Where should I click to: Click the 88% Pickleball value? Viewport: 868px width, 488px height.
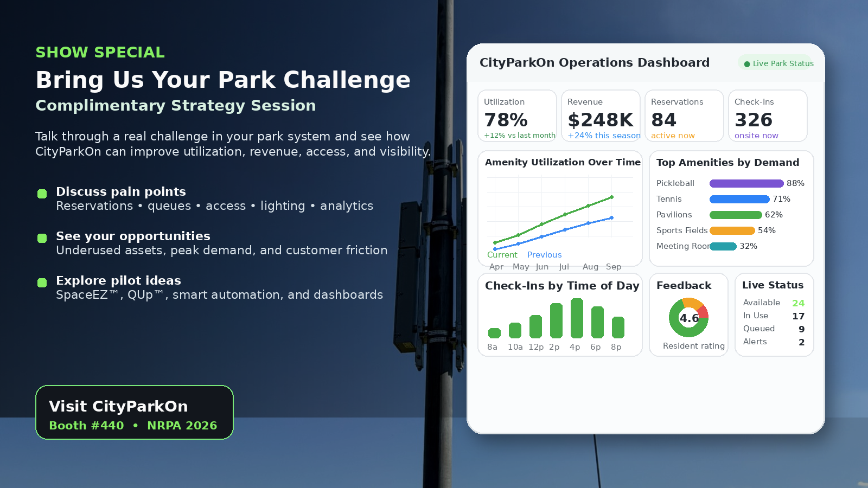pyautogui.click(x=795, y=183)
